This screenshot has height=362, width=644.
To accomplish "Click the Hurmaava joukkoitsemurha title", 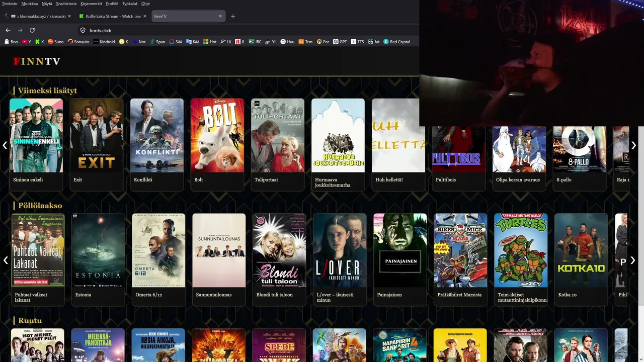I will 333,182.
